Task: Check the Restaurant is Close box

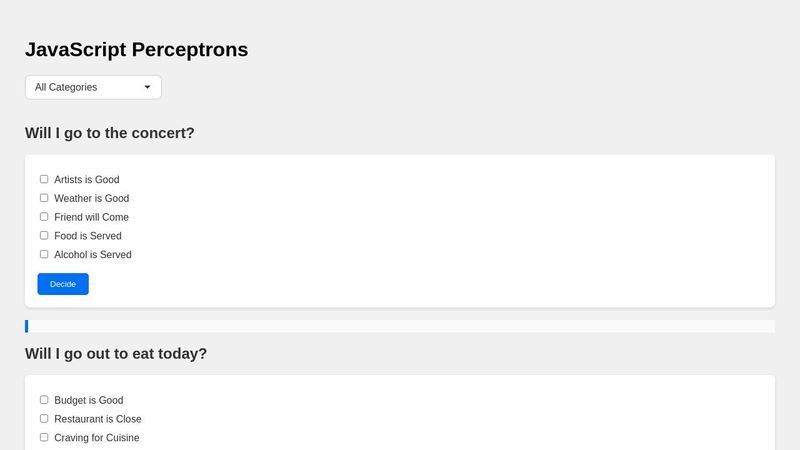Action: coord(44,419)
